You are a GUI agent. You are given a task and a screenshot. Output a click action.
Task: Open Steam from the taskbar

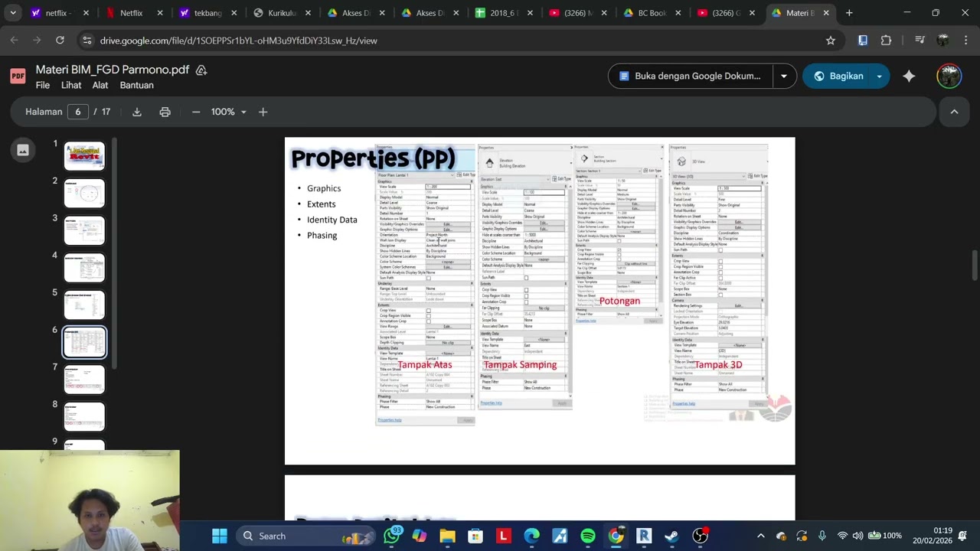[672, 536]
